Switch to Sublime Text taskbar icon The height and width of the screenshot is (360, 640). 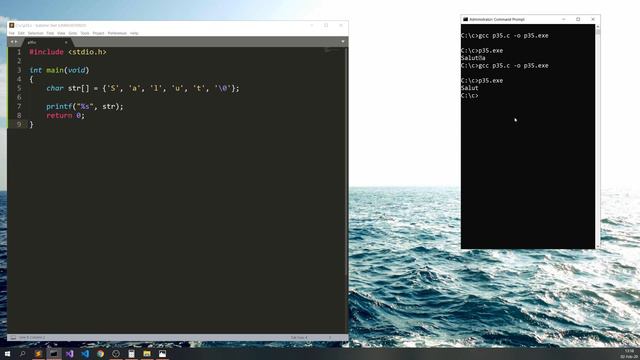pyautogui.click(x=38, y=354)
